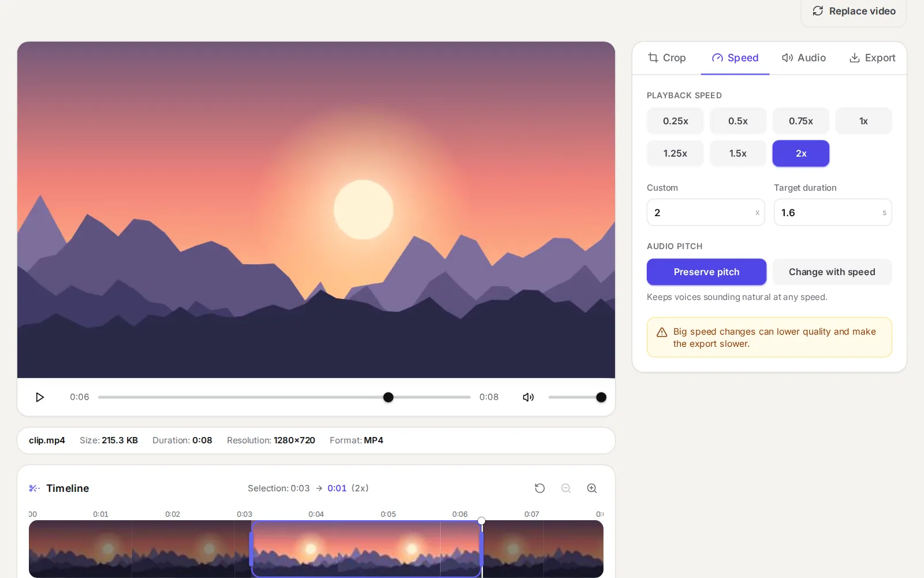Mute audio with the speaker icon
Screen dimensions: 924x578
pyautogui.click(x=528, y=397)
